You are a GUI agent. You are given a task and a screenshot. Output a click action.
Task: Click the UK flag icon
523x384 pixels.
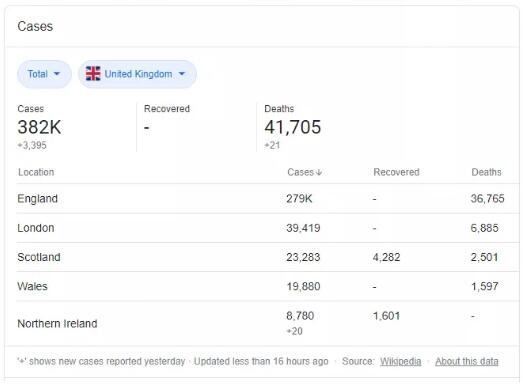click(93, 74)
